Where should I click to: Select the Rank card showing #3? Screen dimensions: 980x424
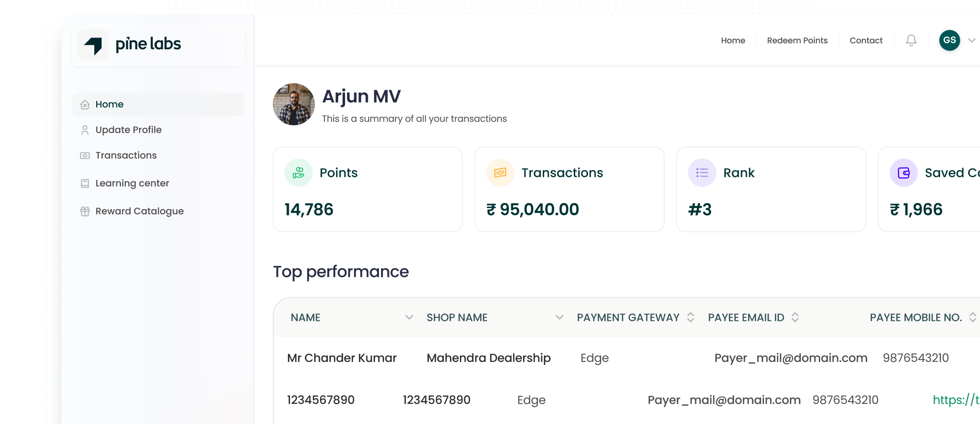[x=771, y=189]
